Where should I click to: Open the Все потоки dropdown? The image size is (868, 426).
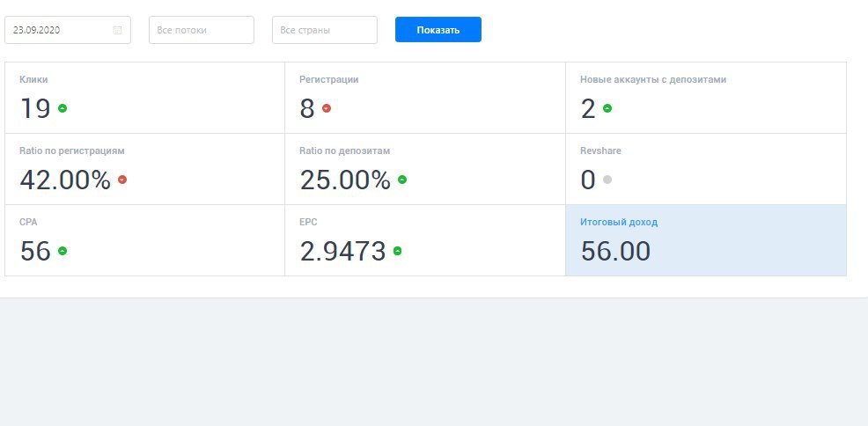202,30
